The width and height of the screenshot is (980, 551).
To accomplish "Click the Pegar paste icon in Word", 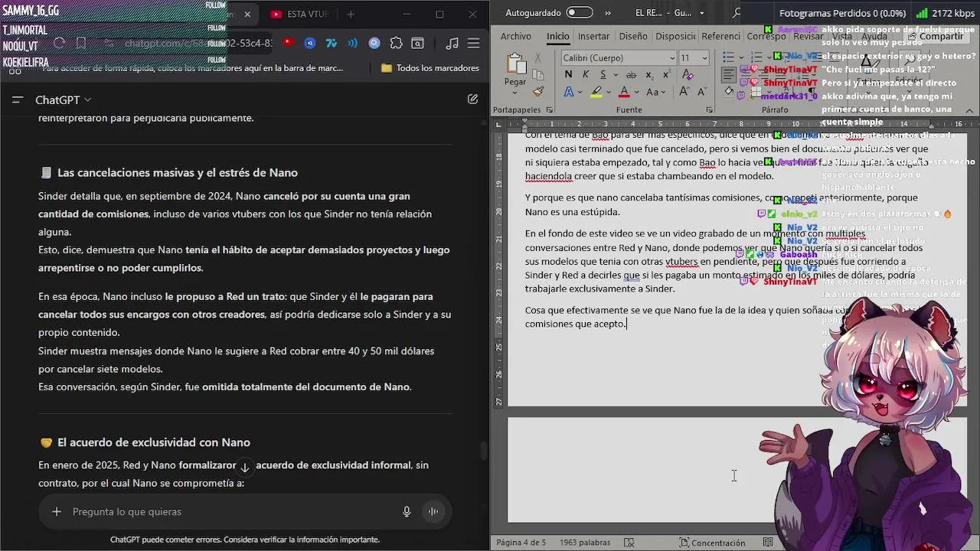I will click(x=515, y=64).
